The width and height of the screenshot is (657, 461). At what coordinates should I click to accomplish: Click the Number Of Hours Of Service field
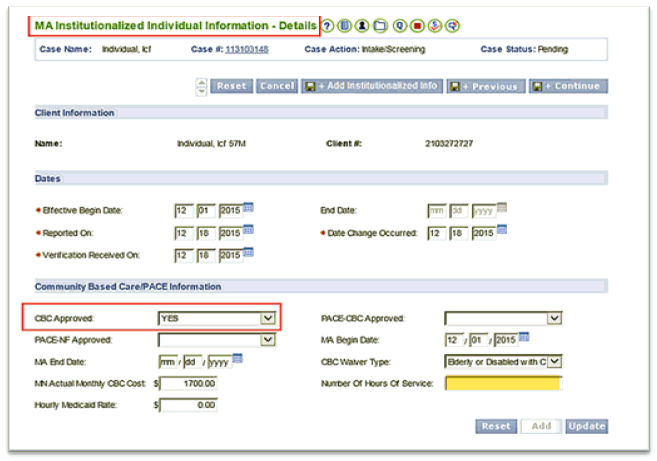503,383
